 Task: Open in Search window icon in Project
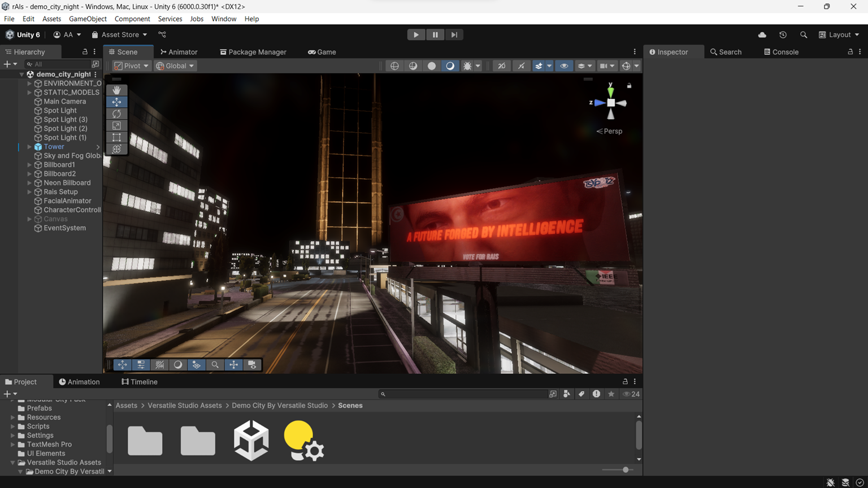[553, 394]
